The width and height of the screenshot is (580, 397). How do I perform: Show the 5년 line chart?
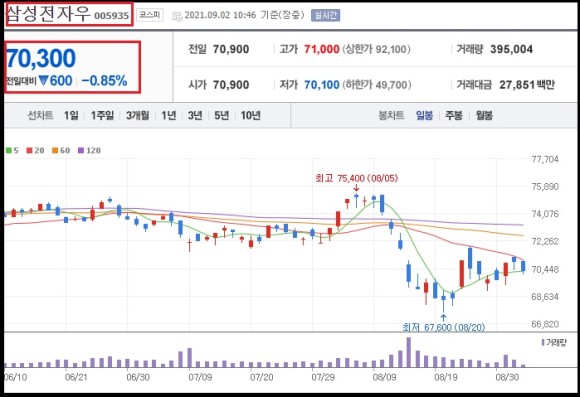222,115
